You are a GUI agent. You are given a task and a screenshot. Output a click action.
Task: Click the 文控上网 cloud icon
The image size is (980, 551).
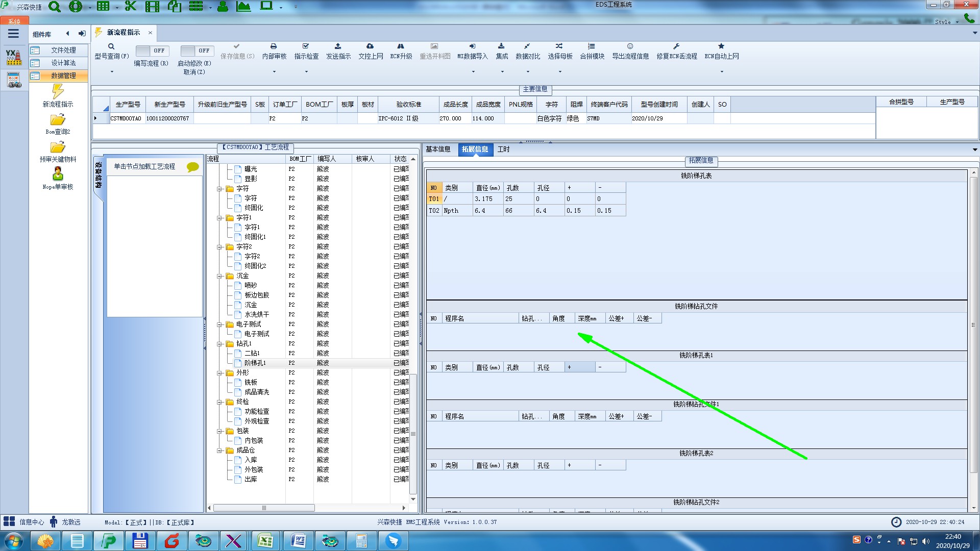click(370, 46)
